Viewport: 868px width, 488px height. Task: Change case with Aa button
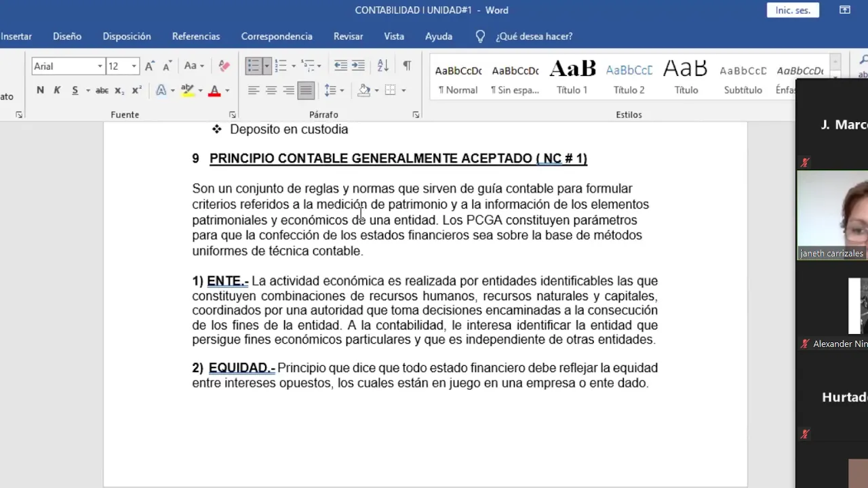(191, 66)
